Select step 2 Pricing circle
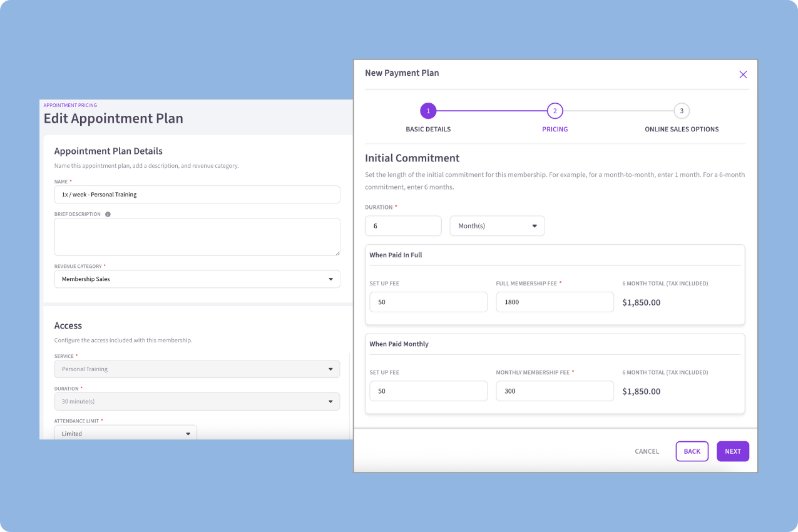Viewport: 798px width, 532px height. [555, 111]
